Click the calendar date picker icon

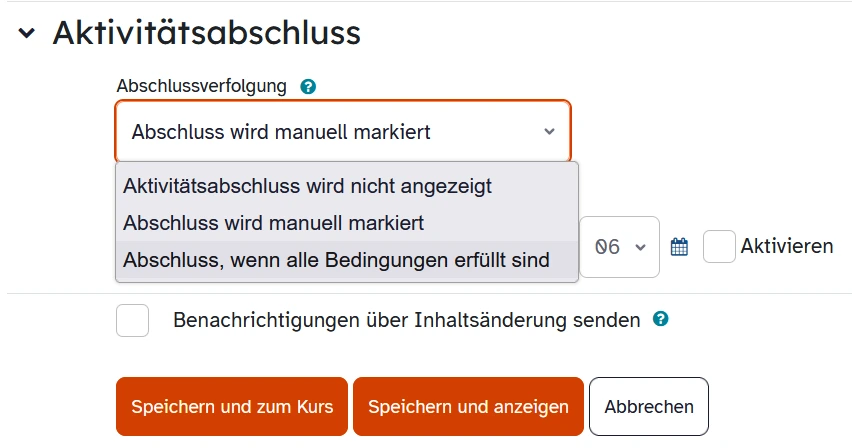coord(679,247)
